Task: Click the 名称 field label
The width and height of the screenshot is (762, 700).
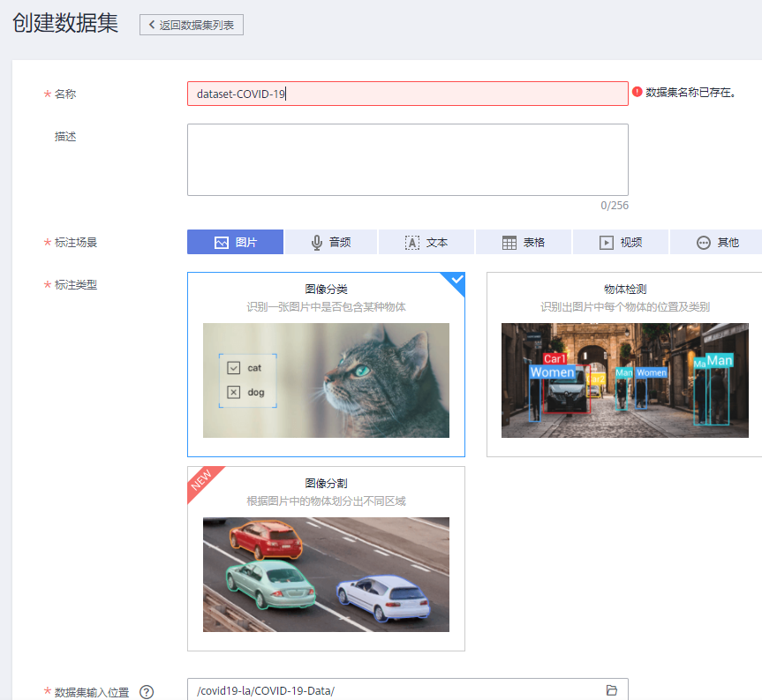Action: [x=65, y=94]
